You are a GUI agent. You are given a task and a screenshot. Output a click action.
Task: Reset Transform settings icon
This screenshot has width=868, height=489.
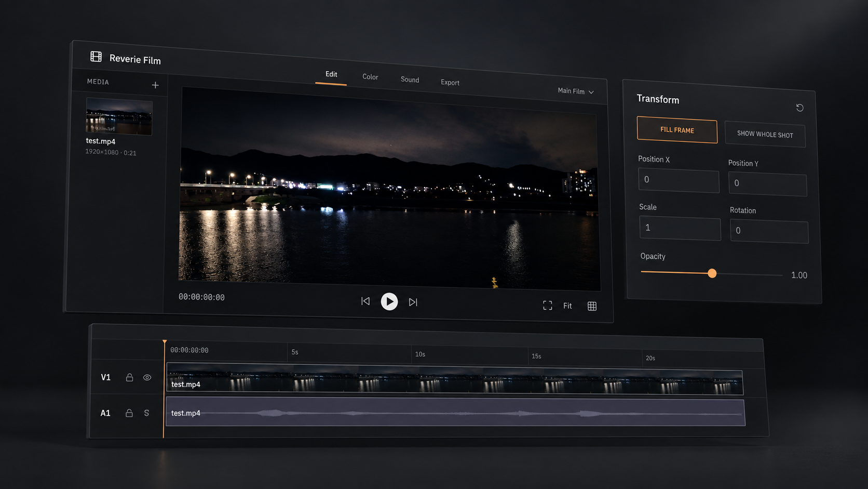click(800, 108)
